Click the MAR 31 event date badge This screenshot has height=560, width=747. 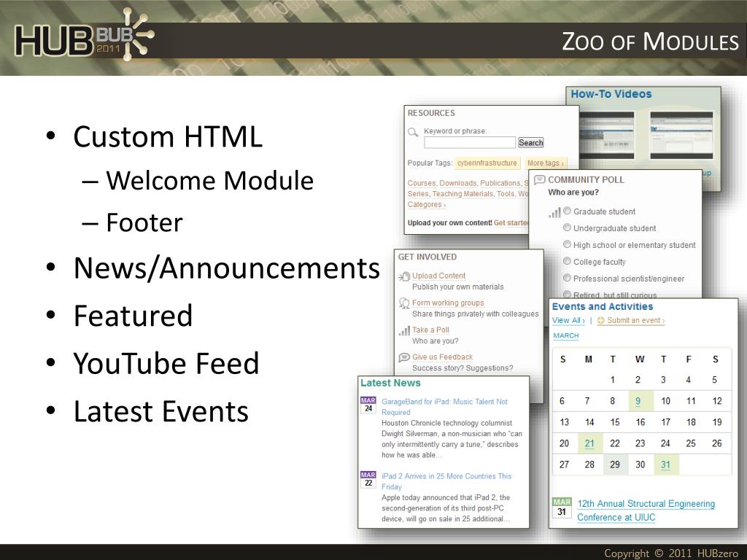tap(562, 507)
